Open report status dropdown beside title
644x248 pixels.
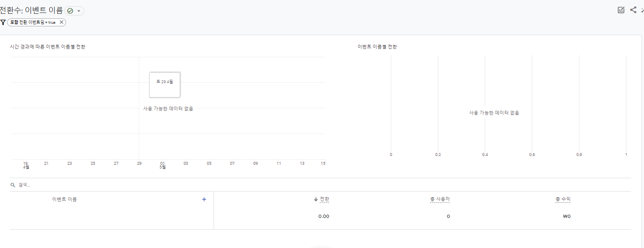74,11
